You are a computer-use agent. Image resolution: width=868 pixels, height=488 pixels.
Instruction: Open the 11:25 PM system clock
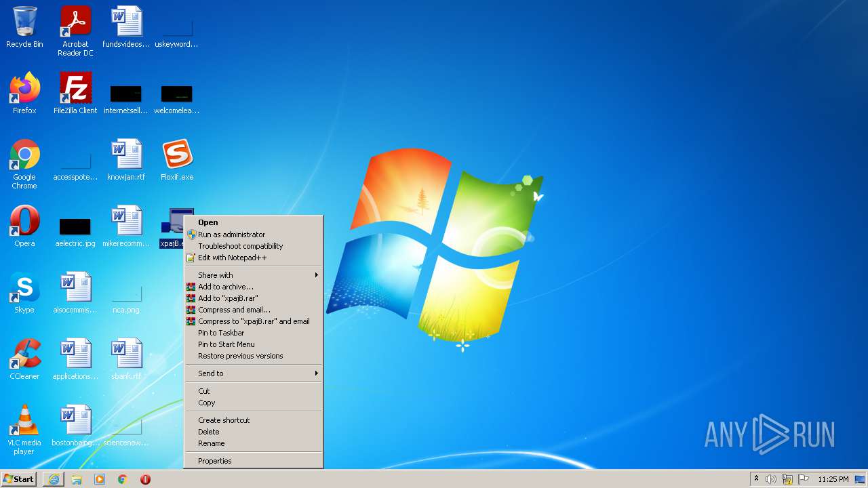[833, 479]
